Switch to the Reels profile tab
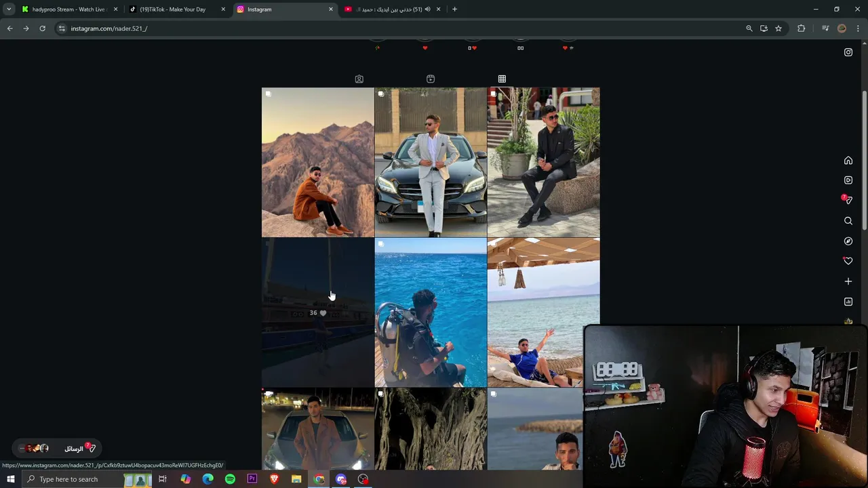The height and width of the screenshot is (488, 868). pos(431,79)
